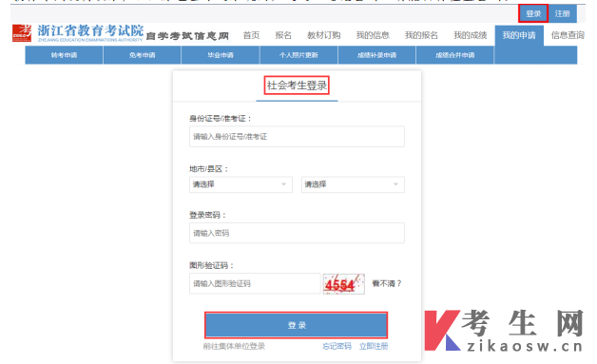This screenshot has width=597, height=364.
Task: Open 我的报名 in the navigation
Action: point(421,35)
